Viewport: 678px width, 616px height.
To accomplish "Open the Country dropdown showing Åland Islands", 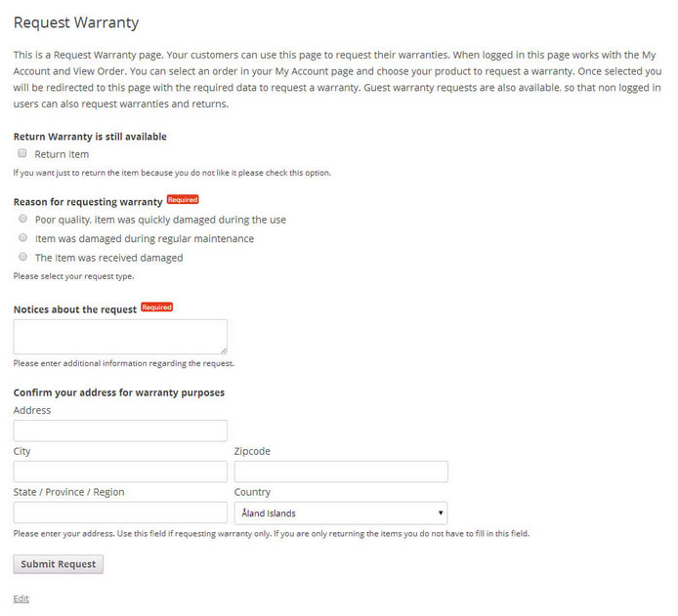I will coord(341,513).
